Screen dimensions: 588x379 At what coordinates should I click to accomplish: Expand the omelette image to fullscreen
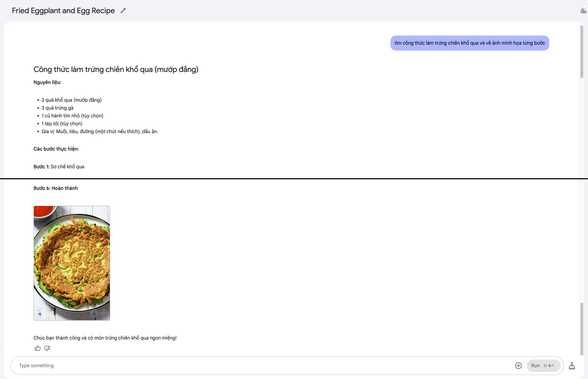103,313
